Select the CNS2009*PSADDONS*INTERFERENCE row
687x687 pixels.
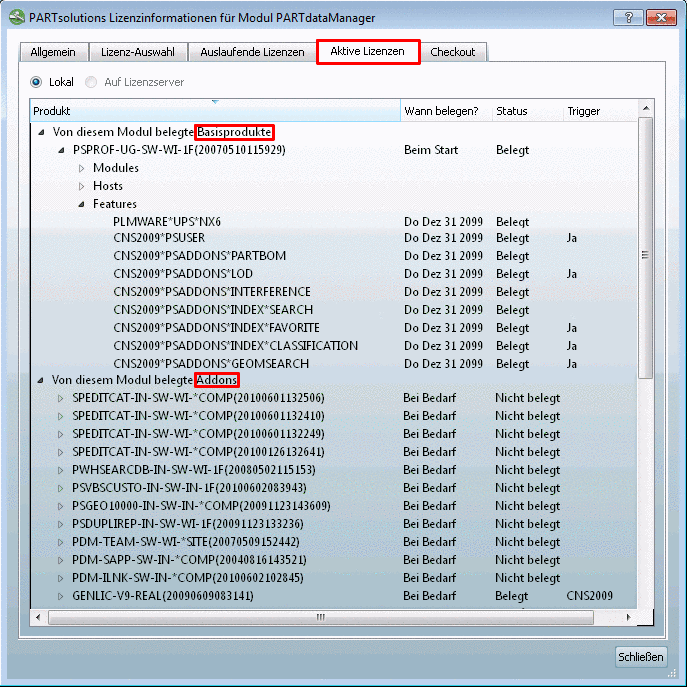(333, 292)
